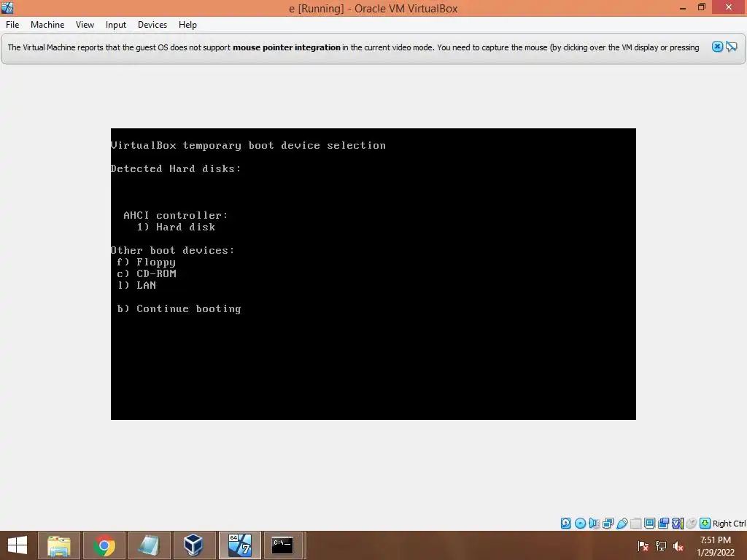The width and height of the screenshot is (747, 560).
Task: Click 'VirtualBox temporary boot device selection' title text
Action: pos(248,145)
